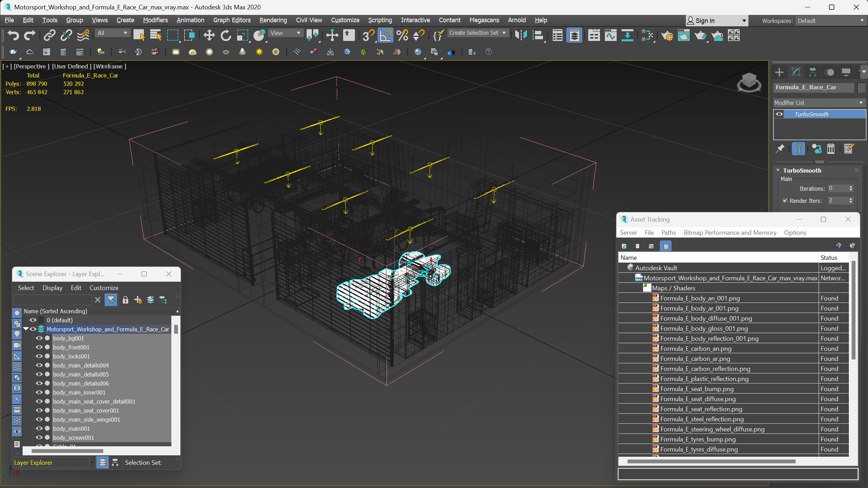
Task: Click the object color swatch beside name
Action: tap(861, 87)
